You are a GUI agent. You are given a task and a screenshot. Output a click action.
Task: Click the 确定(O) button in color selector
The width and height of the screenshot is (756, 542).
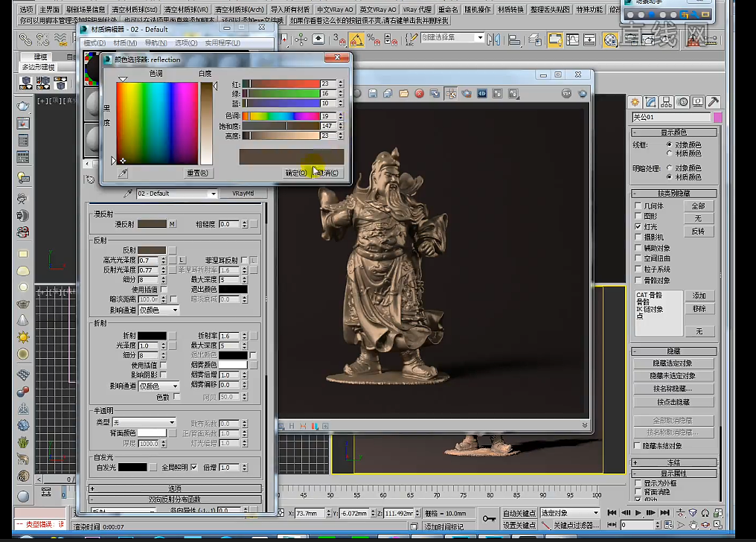click(295, 173)
